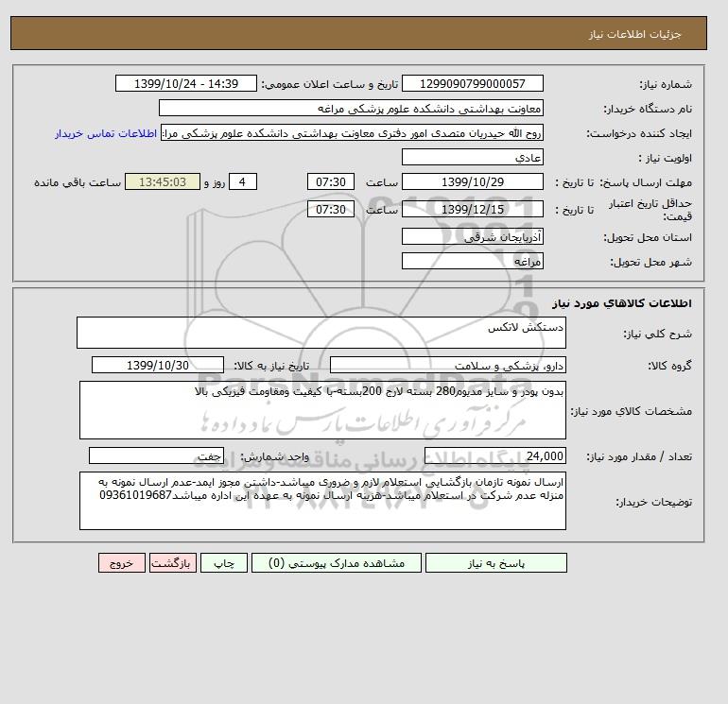Click the request creator field روح الله حیدریان
The width and height of the screenshot is (728, 704).
coord(352,132)
